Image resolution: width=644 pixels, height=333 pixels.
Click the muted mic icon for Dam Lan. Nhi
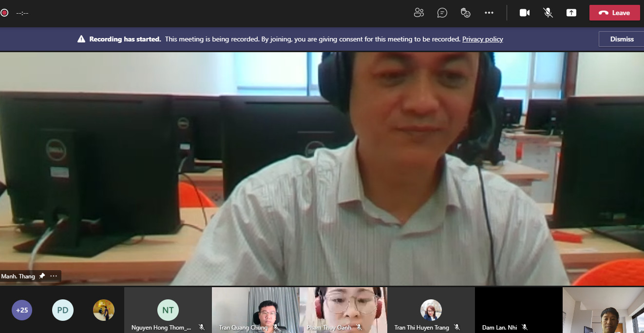525,327
